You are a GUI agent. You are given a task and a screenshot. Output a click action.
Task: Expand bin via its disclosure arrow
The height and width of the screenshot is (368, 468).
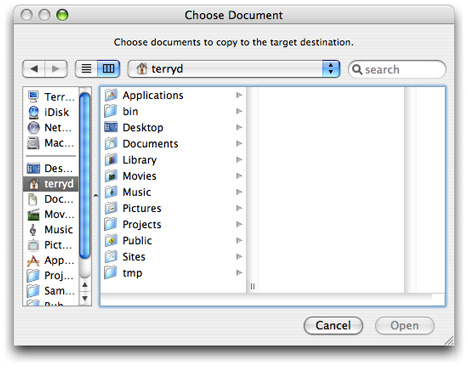[239, 111]
